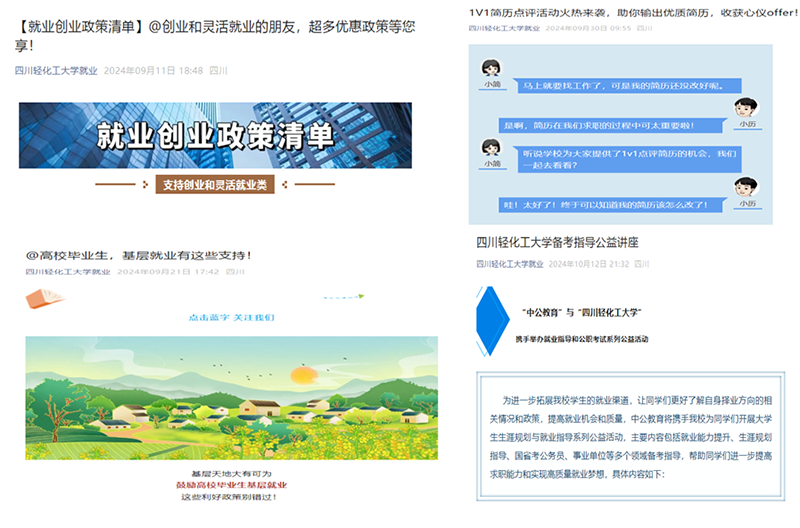The height and width of the screenshot is (528, 800).
Task: Click the 就业创业政策清单 banner image
Action: pyautogui.click(x=215, y=135)
